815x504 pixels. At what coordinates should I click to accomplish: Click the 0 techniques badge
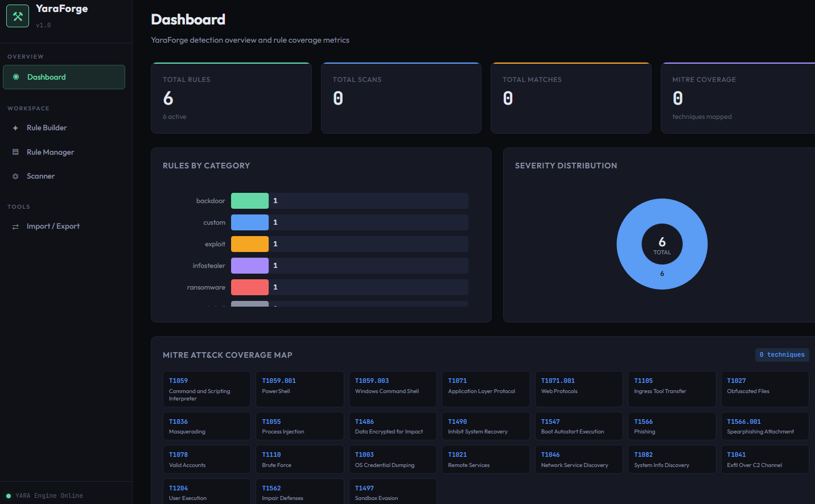782,354
